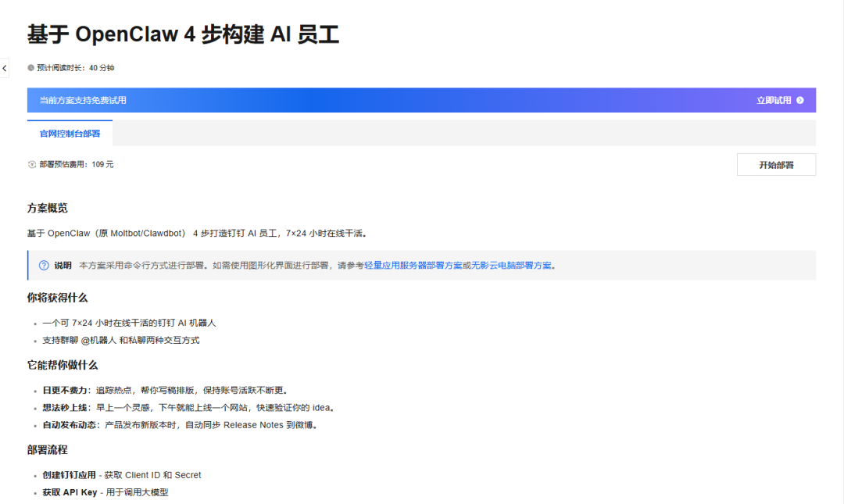844x504 pixels.
Task: Click page title 基于 OpenClaw 4 步构建 AI 员工
Action: pos(183,34)
